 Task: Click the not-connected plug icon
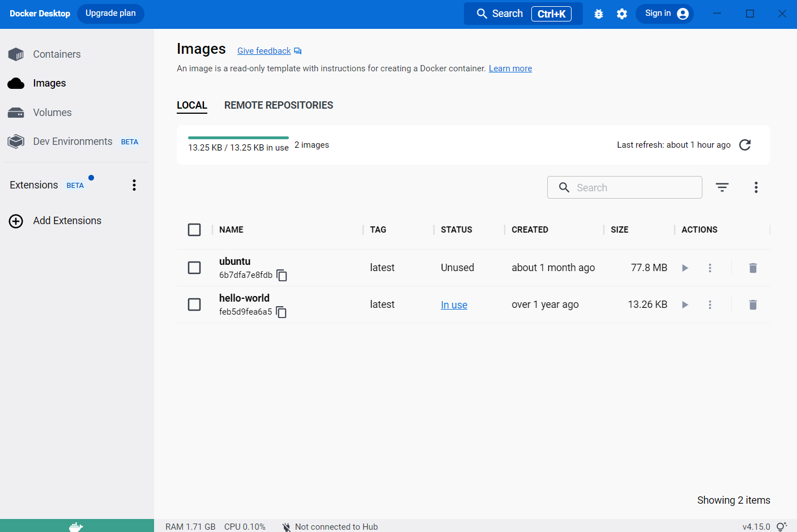tap(287, 526)
